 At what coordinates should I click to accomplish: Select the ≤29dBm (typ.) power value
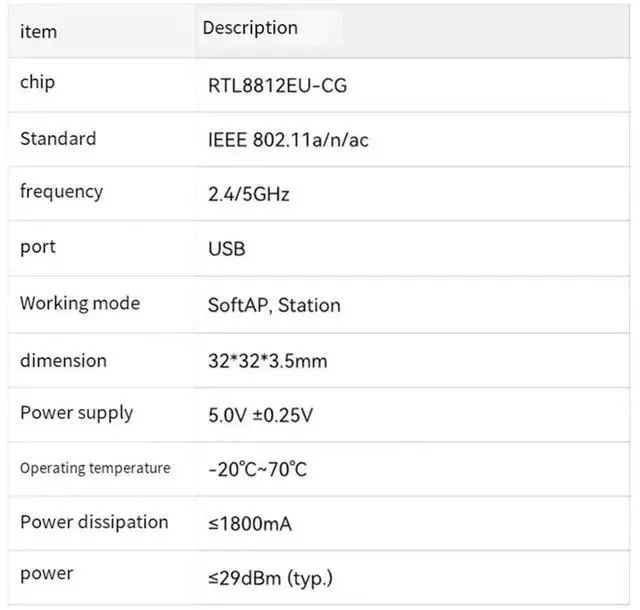tap(270, 578)
